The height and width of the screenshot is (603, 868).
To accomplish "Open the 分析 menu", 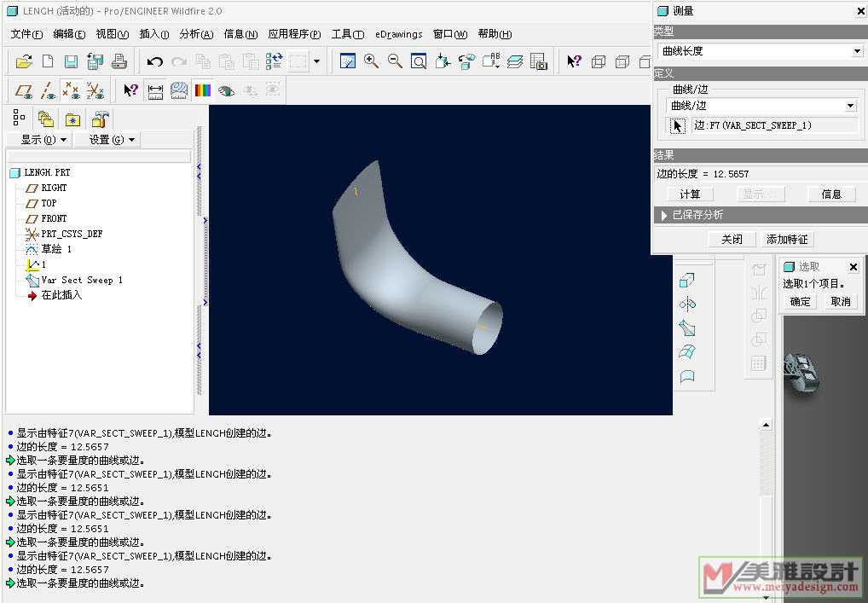I will pos(196,34).
